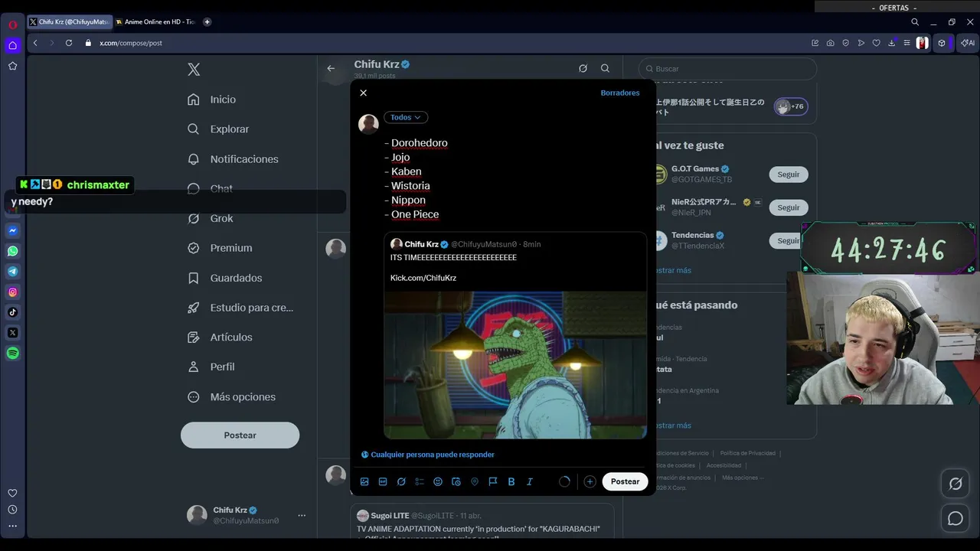Change who can reply setting
Viewport: 980px width, 551px height.
(x=428, y=455)
